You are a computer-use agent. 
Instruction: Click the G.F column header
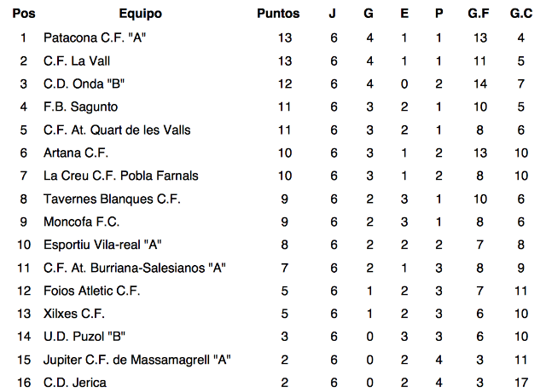point(480,14)
